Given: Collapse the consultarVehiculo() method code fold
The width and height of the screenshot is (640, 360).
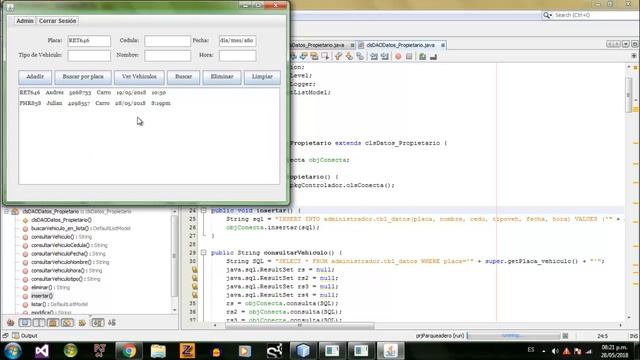Looking at the screenshot, I should [x=203, y=253].
